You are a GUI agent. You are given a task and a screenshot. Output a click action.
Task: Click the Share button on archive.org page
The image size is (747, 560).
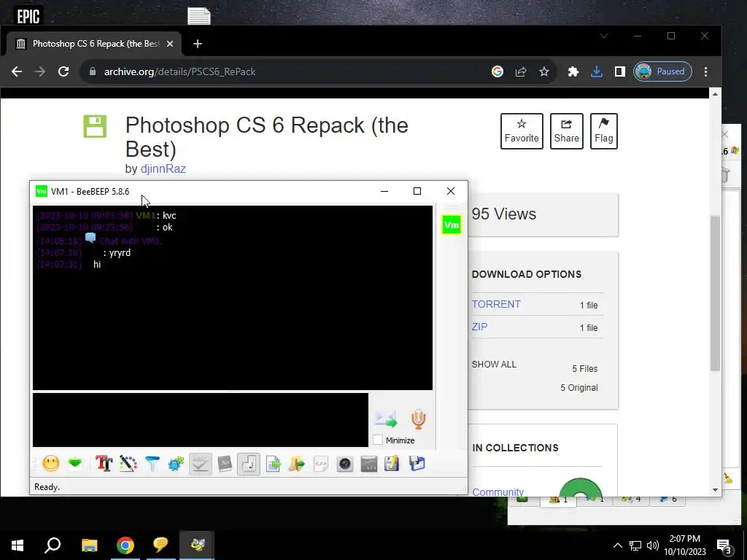tap(566, 131)
